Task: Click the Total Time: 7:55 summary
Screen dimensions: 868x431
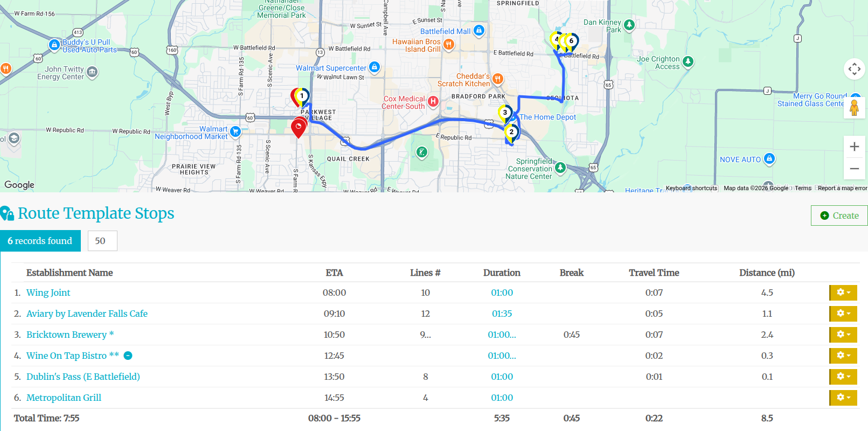Action: [x=46, y=418]
